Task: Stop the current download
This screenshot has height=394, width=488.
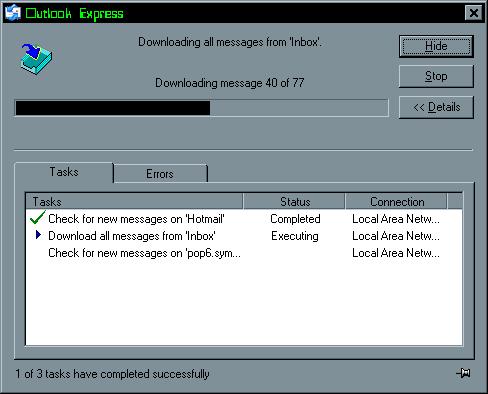Action: coord(436,76)
